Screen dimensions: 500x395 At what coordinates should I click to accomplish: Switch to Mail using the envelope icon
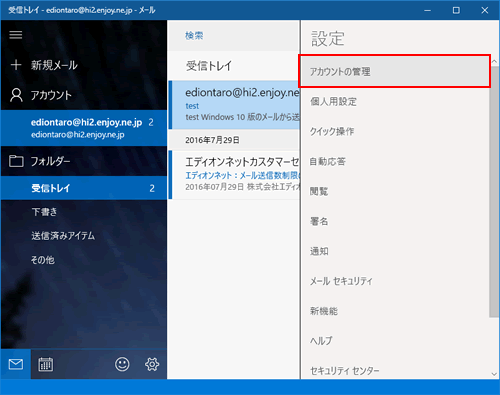[x=16, y=364]
